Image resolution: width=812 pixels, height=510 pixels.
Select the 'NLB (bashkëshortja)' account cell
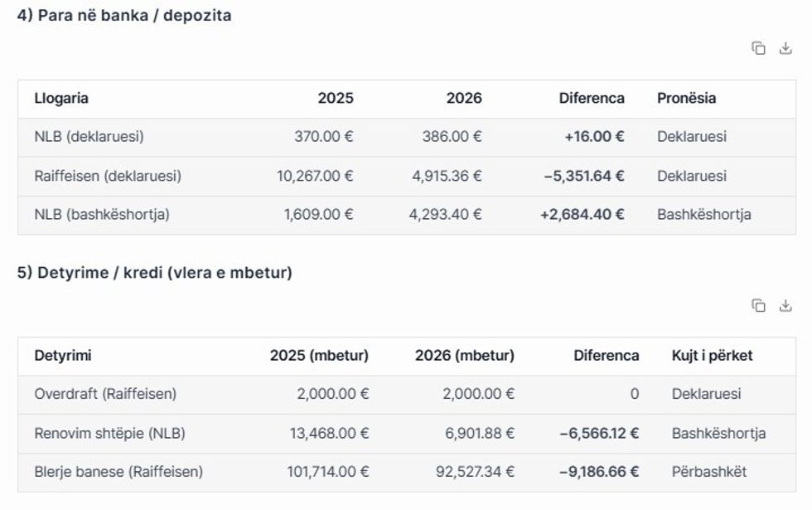click(x=102, y=214)
